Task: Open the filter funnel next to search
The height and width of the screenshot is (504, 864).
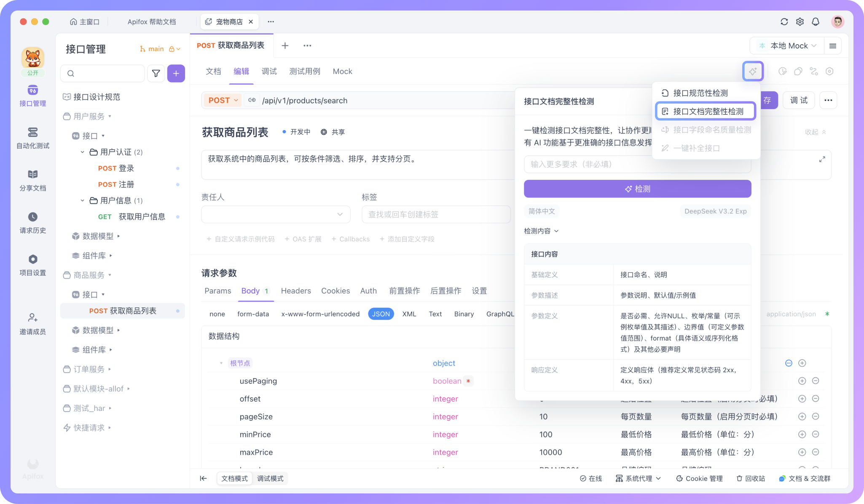Action: pos(156,73)
